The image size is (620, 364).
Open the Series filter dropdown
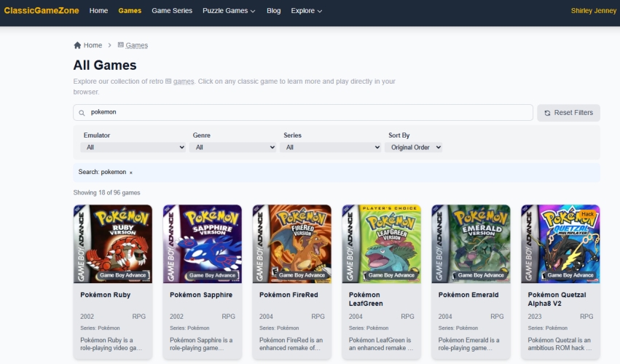click(x=331, y=147)
